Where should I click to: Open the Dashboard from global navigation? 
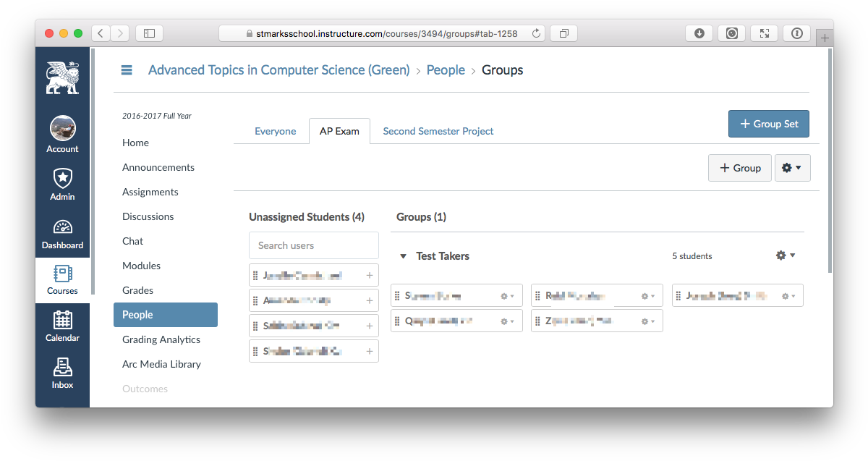pos(62,234)
